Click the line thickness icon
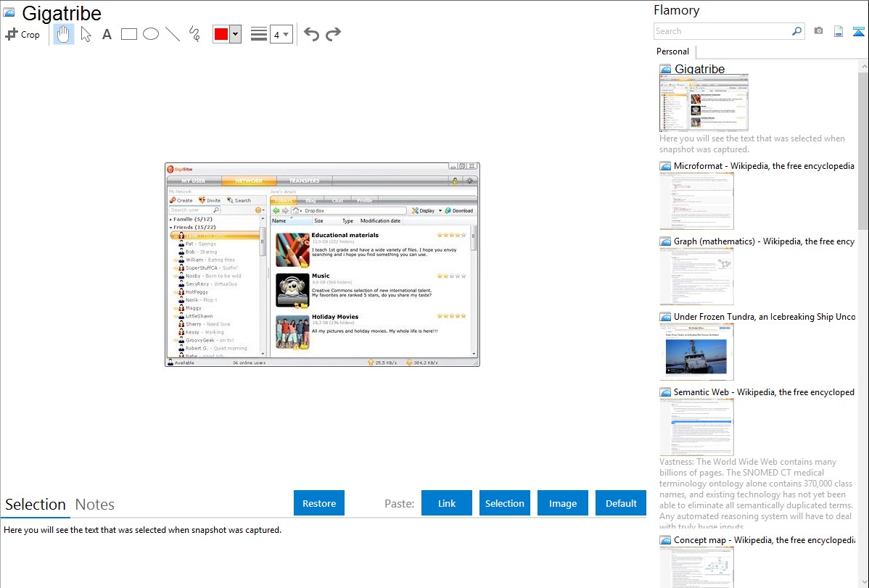869x588 pixels. [x=259, y=34]
